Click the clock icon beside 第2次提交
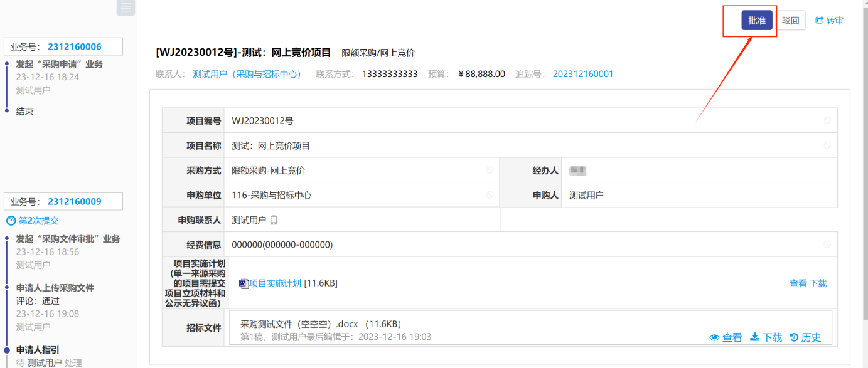The height and width of the screenshot is (368, 868). (11, 221)
